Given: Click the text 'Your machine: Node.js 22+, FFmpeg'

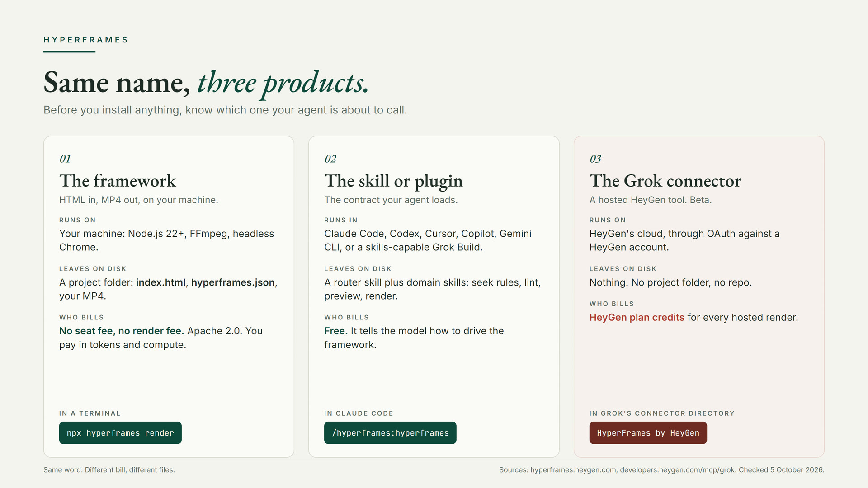Looking at the screenshot, I should click(145, 234).
